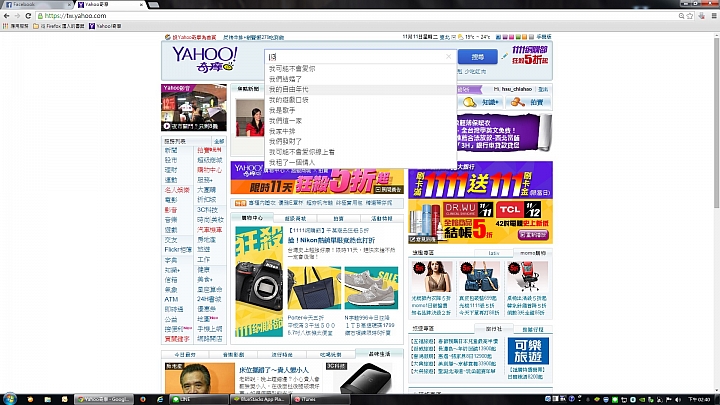Open the Firefox imported bookmarks folder
720x405 pixels.
point(59,26)
